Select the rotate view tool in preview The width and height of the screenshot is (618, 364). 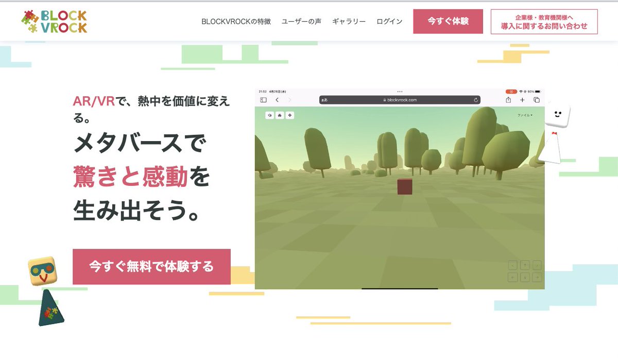(270, 115)
